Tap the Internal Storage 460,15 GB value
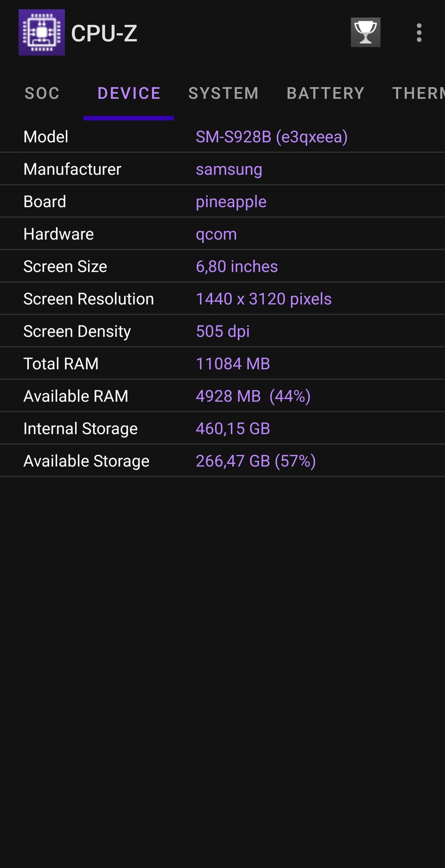This screenshot has width=445, height=868. point(233,428)
